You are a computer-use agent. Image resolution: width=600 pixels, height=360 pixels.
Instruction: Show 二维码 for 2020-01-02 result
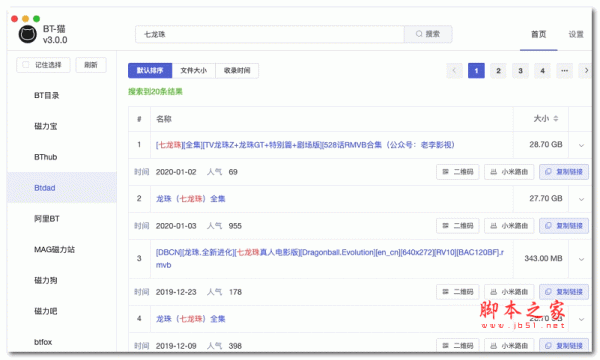pos(458,172)
